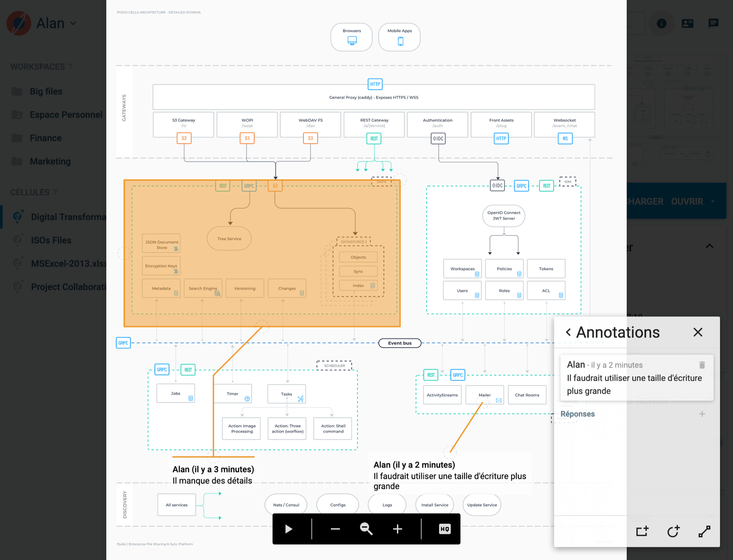The image size is (733, 560).
Task: Select the rectangle annotation tool
Action: 642,531
